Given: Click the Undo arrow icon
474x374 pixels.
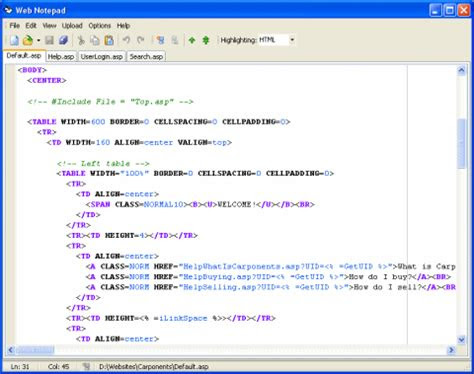Looking at the screenshot, I should click(x=126, y=40).
